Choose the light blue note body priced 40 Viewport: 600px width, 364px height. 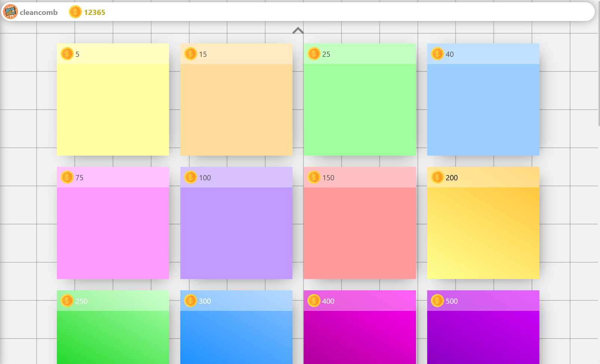[483, 110]
